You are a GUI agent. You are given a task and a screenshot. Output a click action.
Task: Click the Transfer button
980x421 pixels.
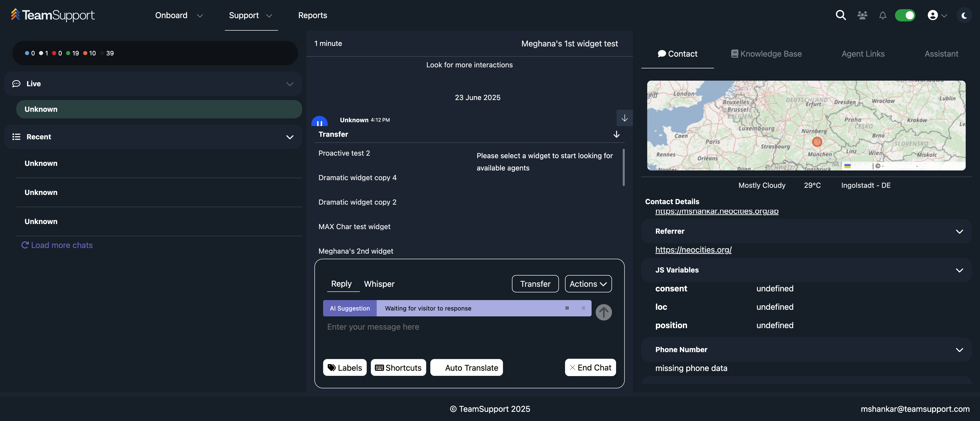tap(535, 284)
